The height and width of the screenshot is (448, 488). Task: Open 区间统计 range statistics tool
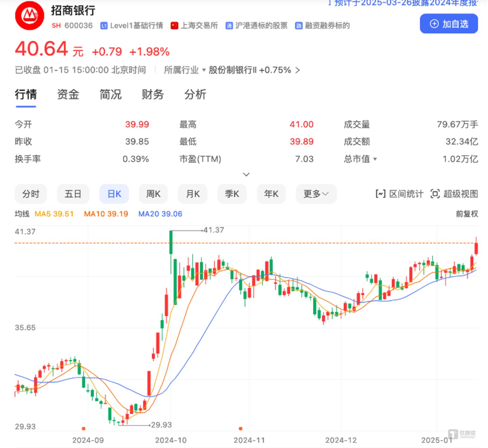point(400,194)
